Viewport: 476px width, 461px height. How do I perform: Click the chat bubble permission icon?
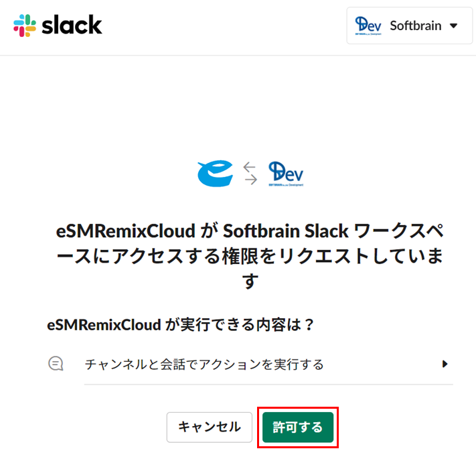[x=56, y=363]
